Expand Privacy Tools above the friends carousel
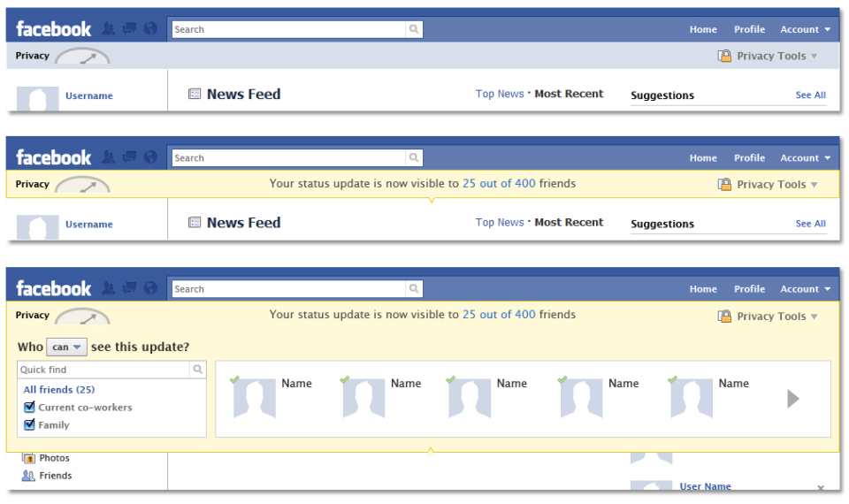Screen dimensions: 849x504 (768, 317)
